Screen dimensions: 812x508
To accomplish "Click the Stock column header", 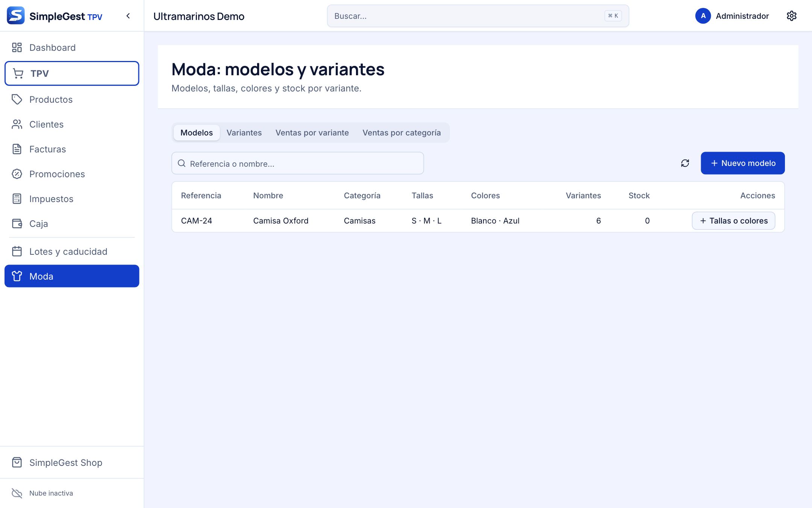I will [x=639, y=196].
